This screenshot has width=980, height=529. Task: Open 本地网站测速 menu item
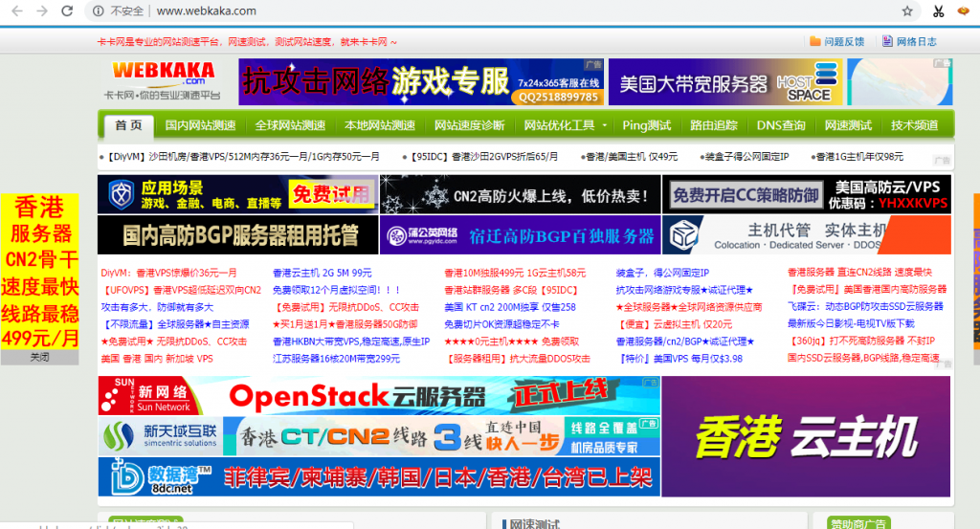point(380,125)
